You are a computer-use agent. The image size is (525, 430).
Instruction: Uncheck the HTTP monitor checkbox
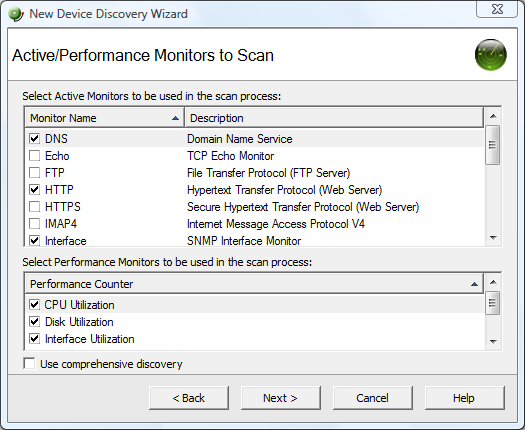coord(34,190)
